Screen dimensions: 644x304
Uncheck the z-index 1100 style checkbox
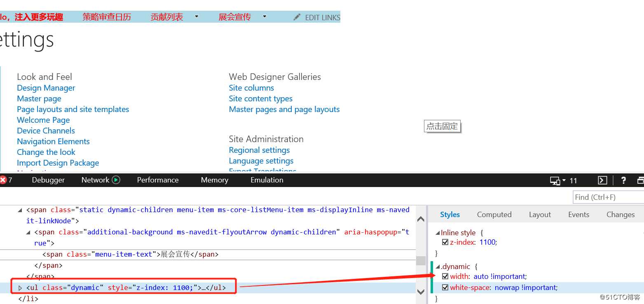[445, 242]
